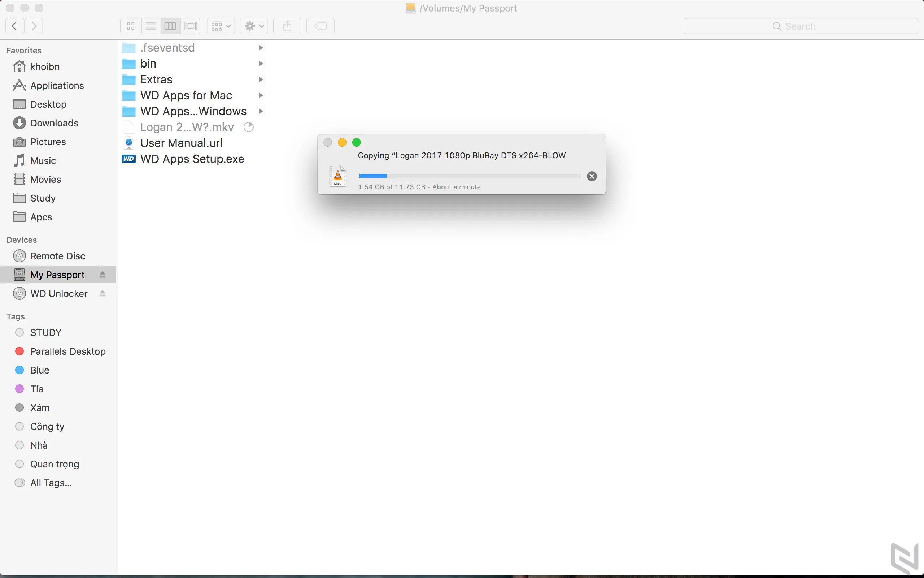Image resolution: width=924 pixels, height=578 pixels.
Task: Select the WD Unlocker device
Action: click(x=58, y=293)
